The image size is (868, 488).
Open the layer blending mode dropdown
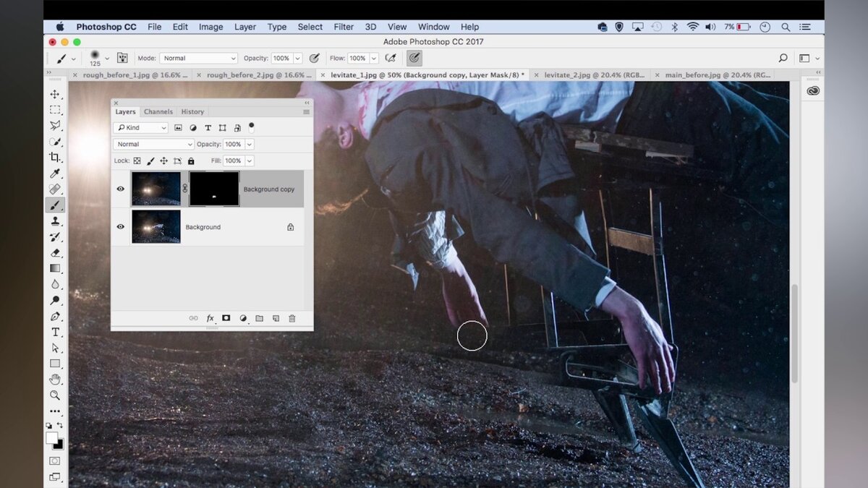154,145
